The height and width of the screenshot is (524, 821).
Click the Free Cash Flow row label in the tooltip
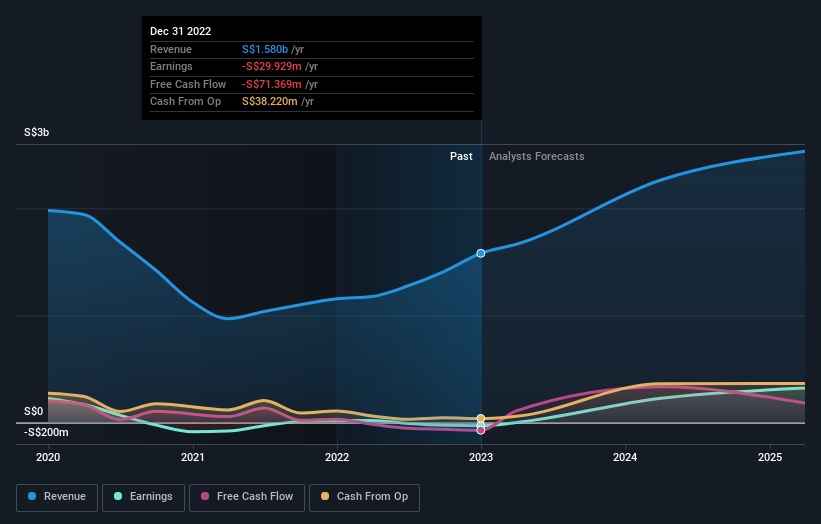point(188,84)
